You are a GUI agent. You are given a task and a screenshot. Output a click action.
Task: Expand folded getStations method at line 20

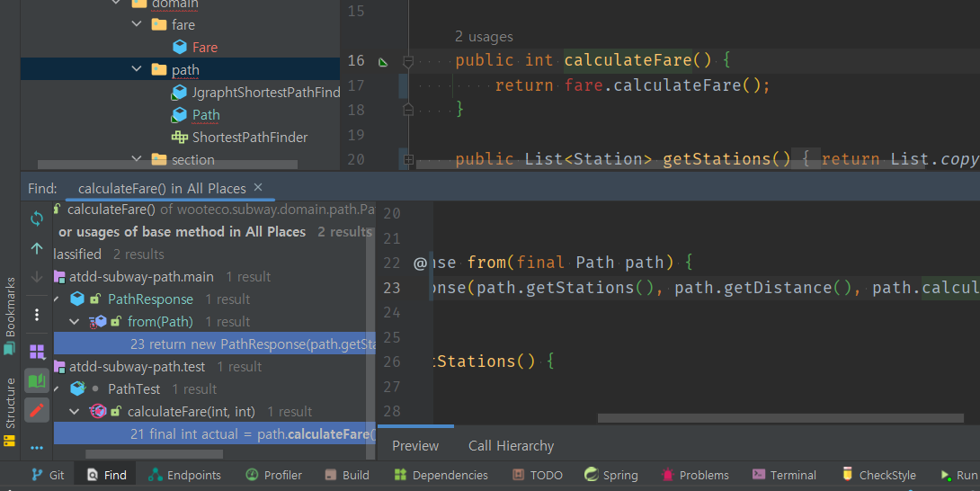408,159
